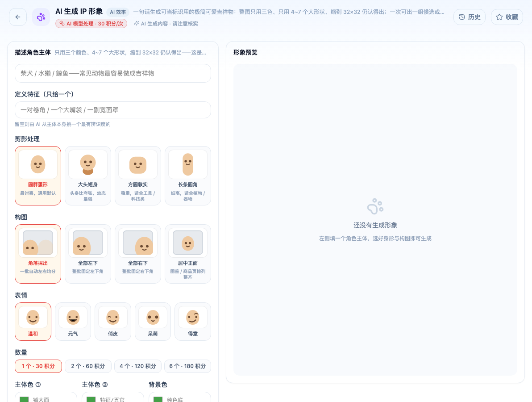
Task: Choose the 居中正面 composition
Action: point(188,254)
